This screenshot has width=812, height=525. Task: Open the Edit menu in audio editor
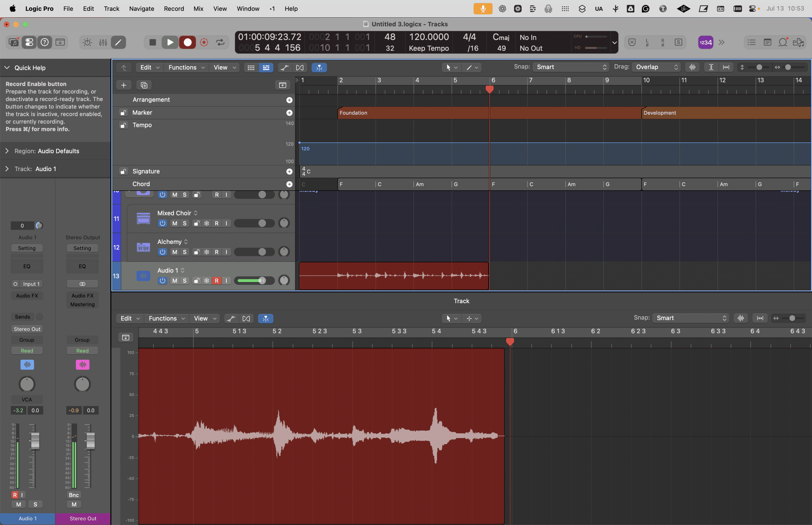130,318
